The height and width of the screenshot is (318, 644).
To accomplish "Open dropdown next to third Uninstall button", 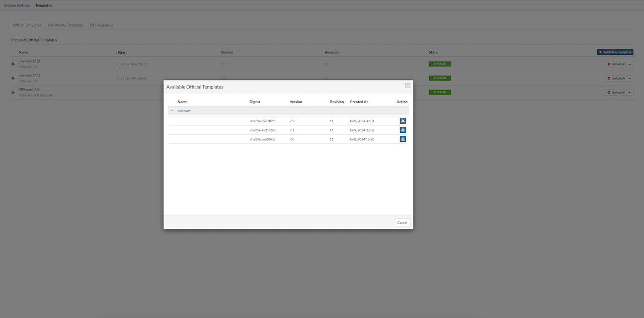I will pos(630,93).
